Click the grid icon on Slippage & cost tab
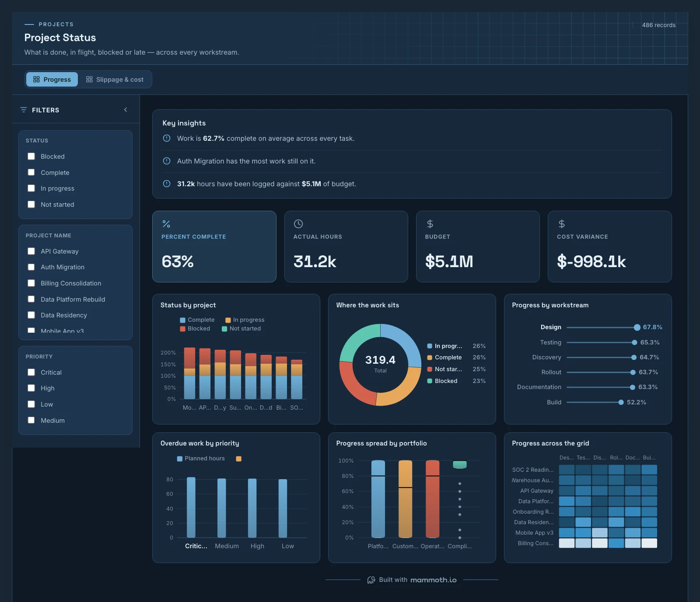 89,79
